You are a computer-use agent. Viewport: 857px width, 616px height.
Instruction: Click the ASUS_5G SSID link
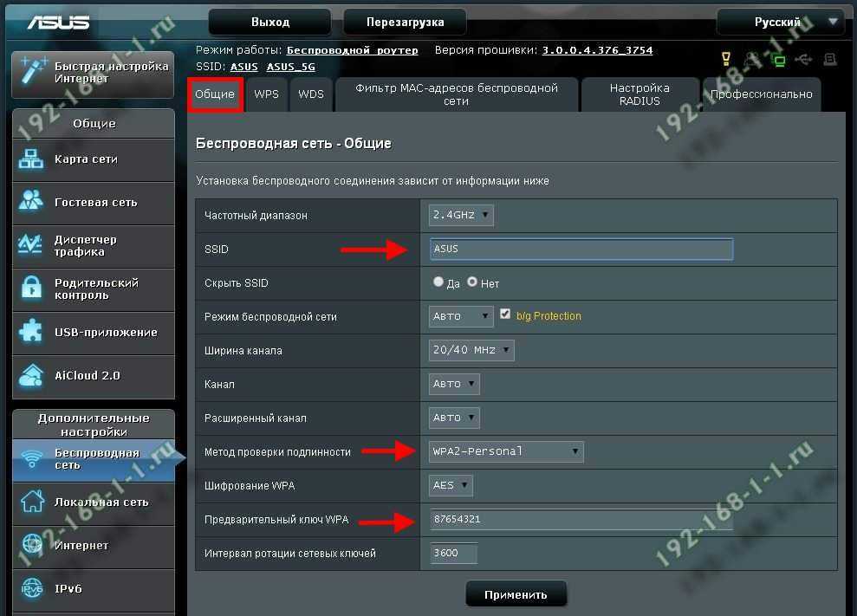tap(291, 67)
